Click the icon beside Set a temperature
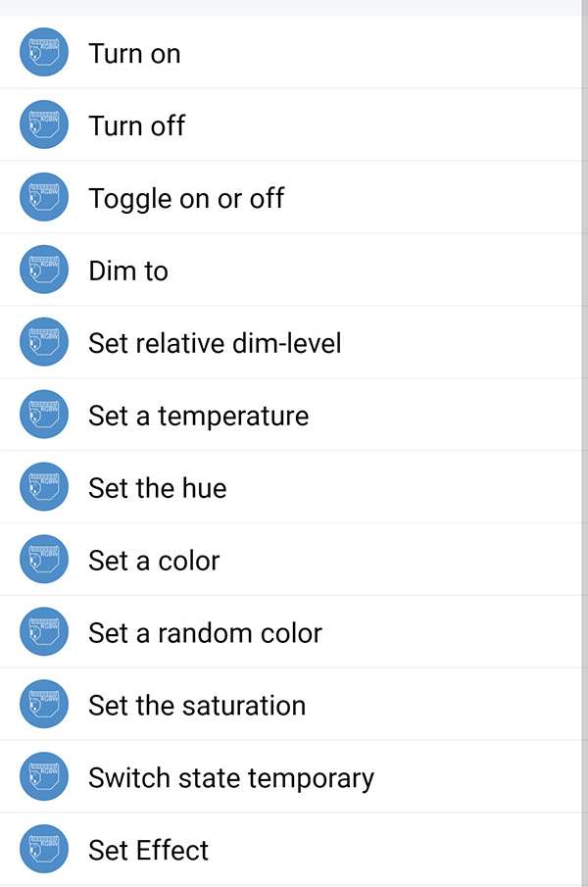The image size is (588, 887). point(44,416)
